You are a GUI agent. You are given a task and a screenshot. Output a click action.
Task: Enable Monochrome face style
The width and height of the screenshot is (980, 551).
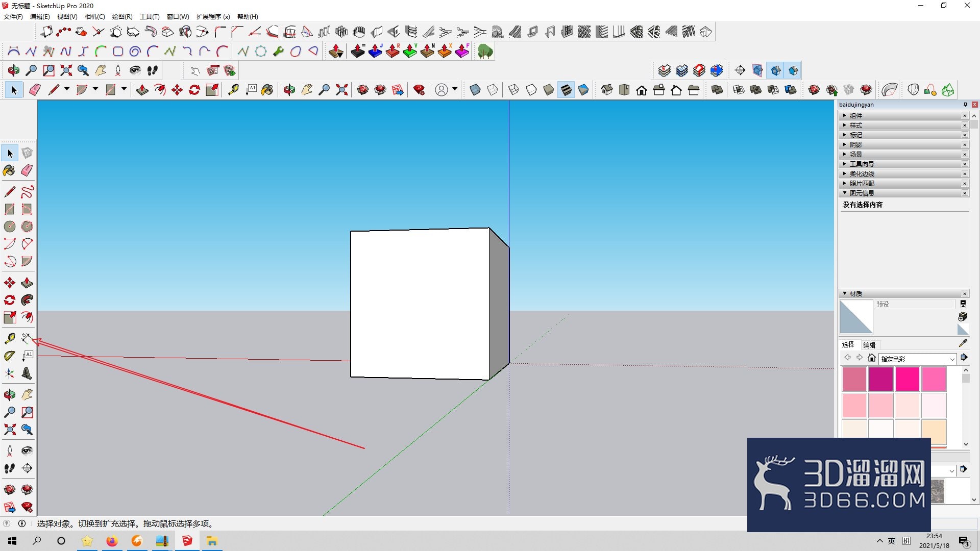(x=583, y=90)
